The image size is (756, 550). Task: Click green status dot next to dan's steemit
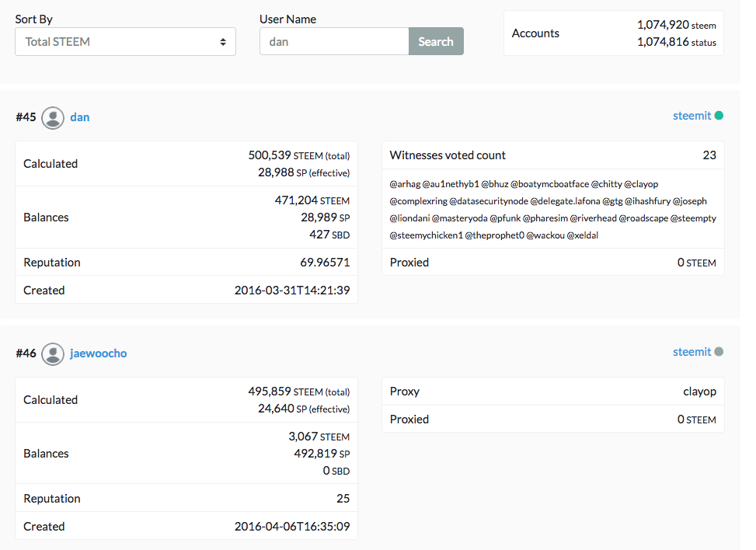tap(719, 116)
